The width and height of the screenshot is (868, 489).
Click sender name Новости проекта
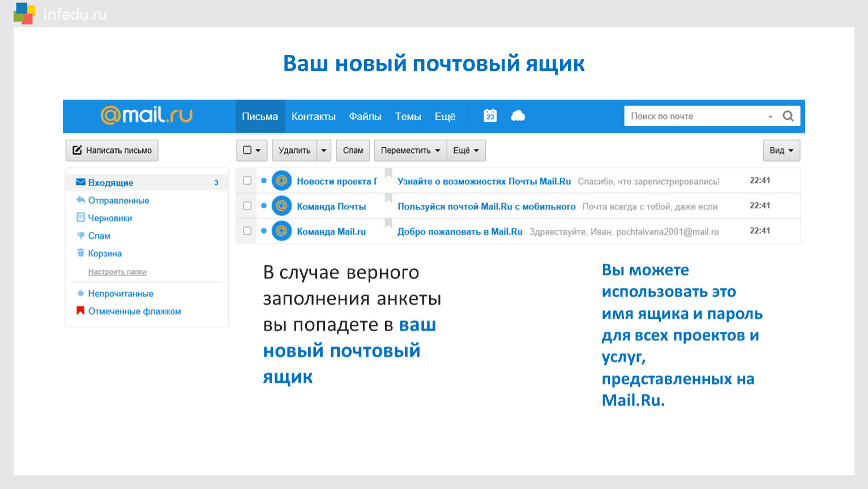(337, 181)
